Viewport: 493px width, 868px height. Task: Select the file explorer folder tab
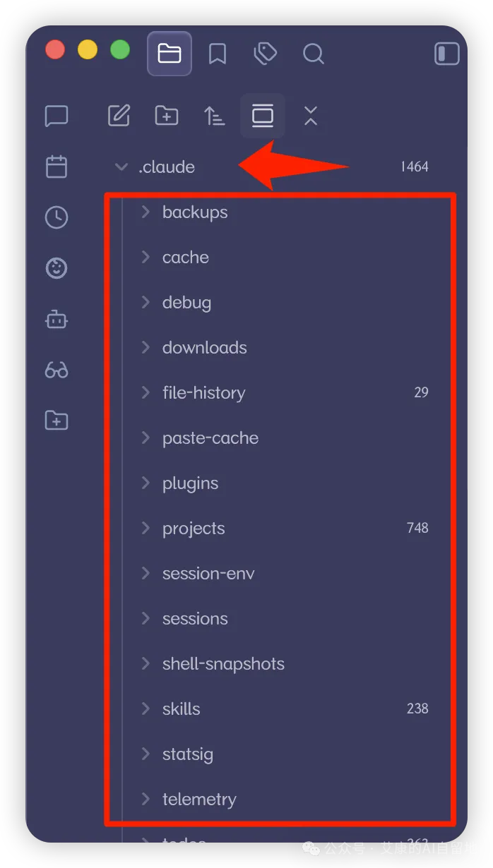click(170, 54)
